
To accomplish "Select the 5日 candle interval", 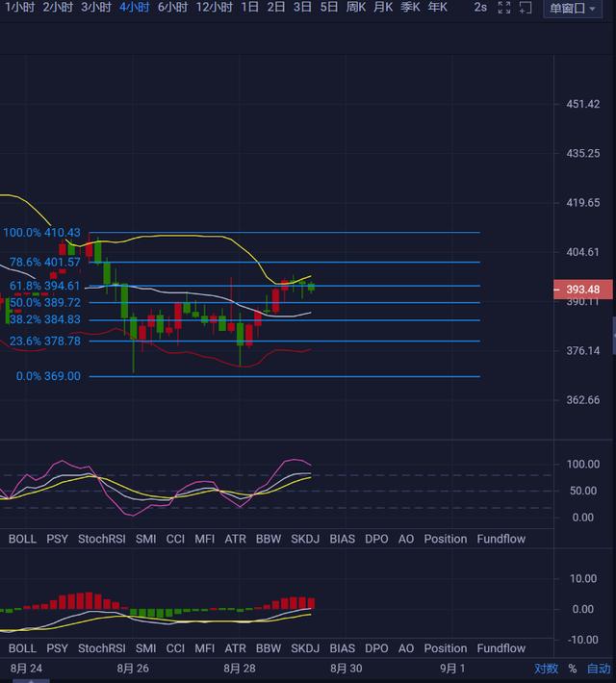I will (x=329, y=8).
